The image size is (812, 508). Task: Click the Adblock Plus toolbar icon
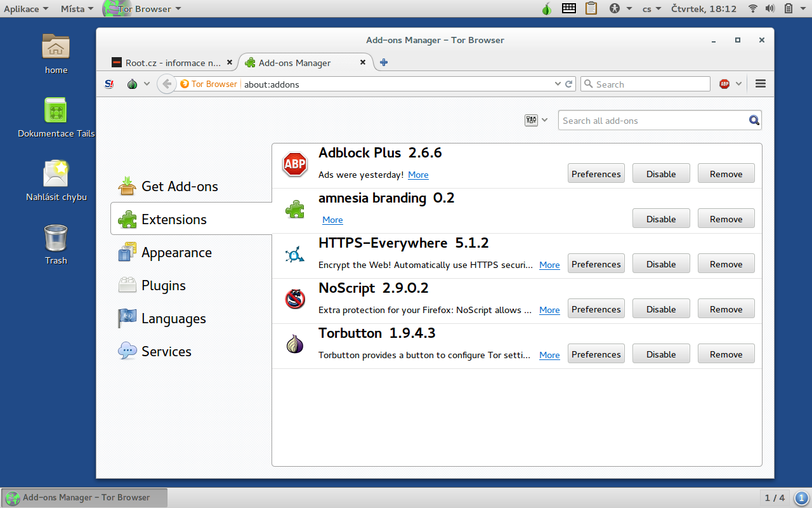(724, 84)
